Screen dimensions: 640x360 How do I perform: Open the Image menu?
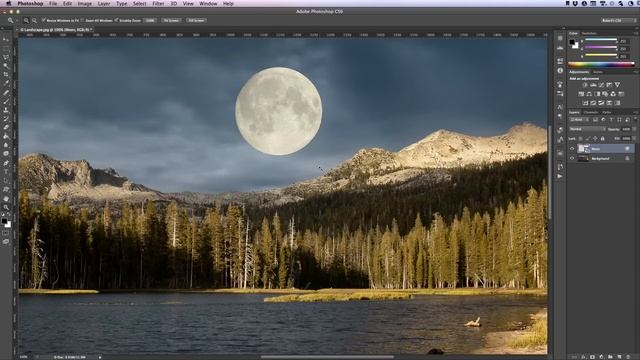point(84,3)
